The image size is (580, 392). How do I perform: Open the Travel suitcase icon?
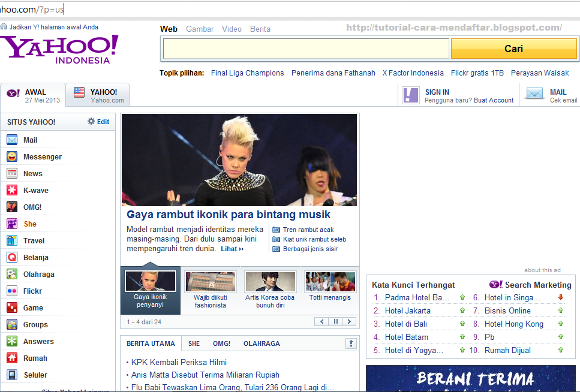pos(12,240)
